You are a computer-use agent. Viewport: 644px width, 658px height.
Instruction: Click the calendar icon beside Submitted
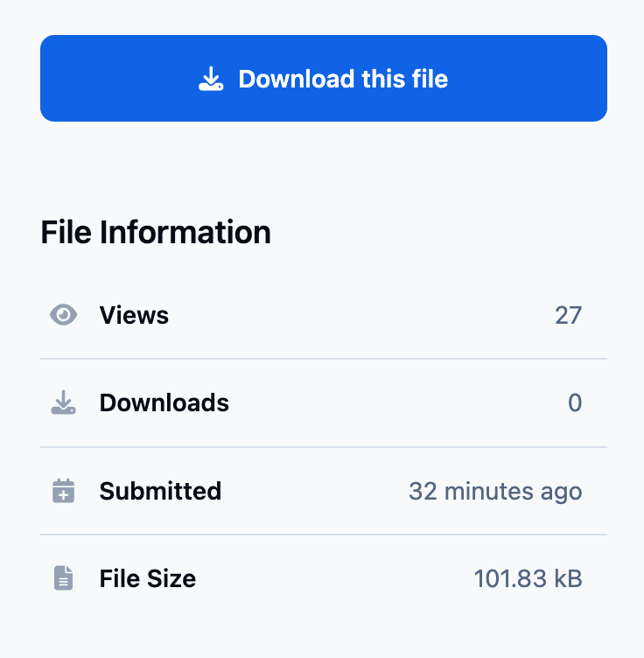pos(63,491)
